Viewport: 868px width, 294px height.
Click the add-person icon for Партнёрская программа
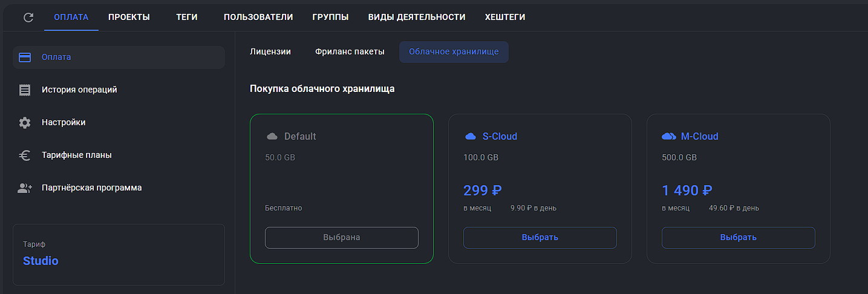click(x=25, y=188)
